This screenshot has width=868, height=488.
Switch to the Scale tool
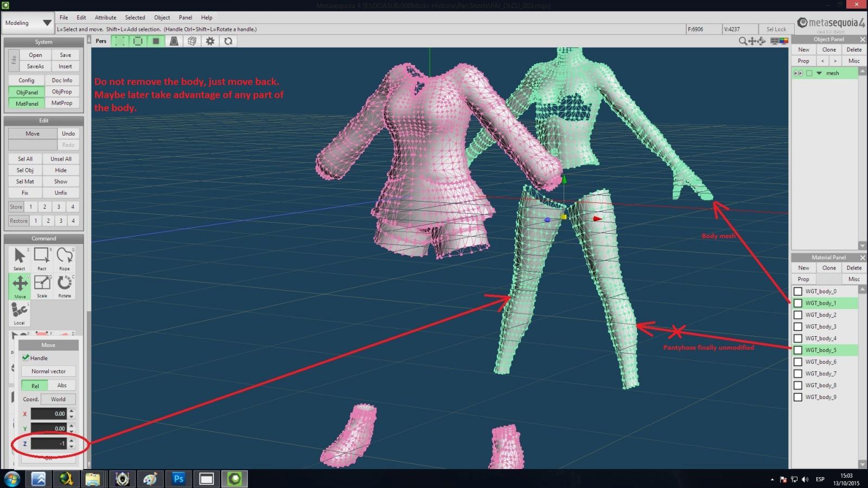click(x=42, y=286)
